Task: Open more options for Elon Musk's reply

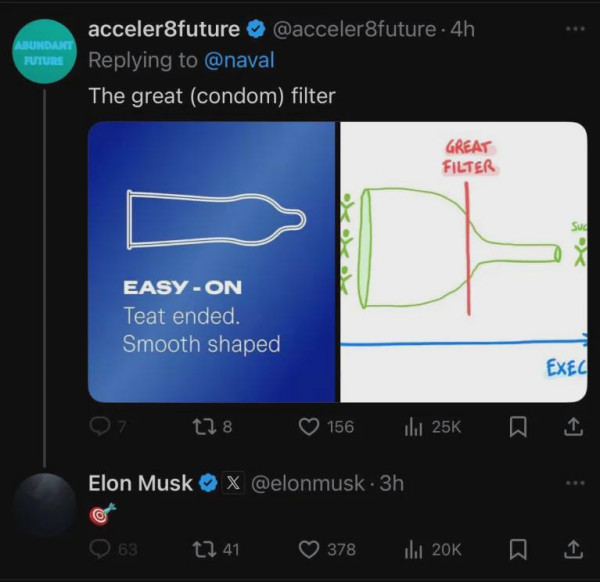Action: click(x=574, y=482)
